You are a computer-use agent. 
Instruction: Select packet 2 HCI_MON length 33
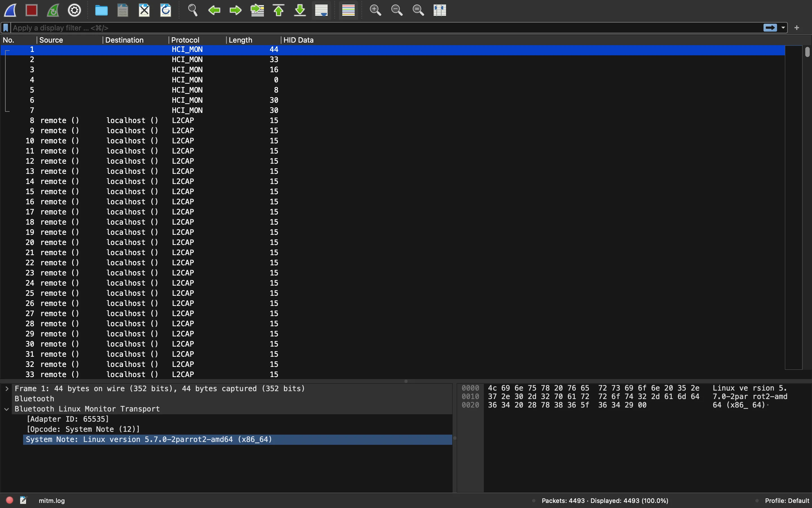click(x=392, y=60)
